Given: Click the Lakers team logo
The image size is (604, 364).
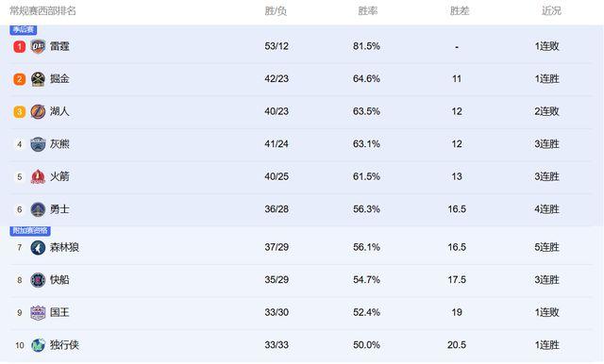Looking at the screenshot, I should pos(38,111).
